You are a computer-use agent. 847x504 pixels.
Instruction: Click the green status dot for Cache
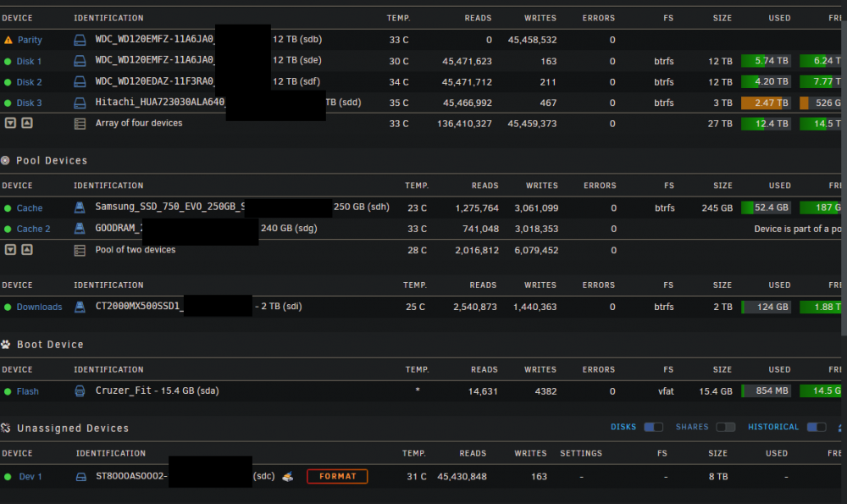[8, 208]
